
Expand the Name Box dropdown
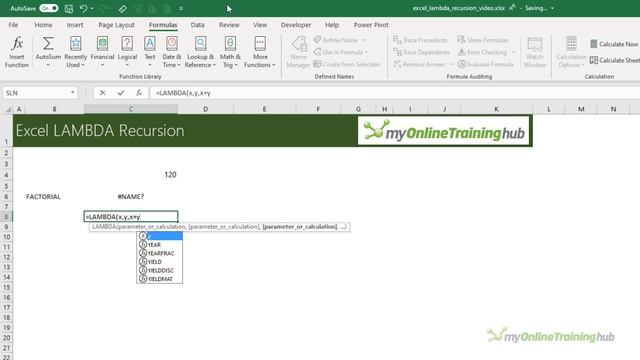click(x=73, y=93)
